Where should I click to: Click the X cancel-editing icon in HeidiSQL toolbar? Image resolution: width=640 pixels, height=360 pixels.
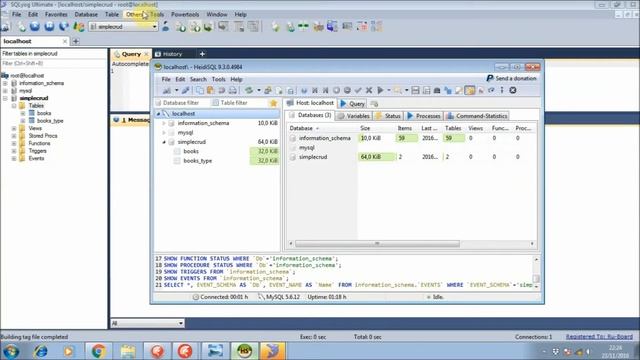pos(369,91)
